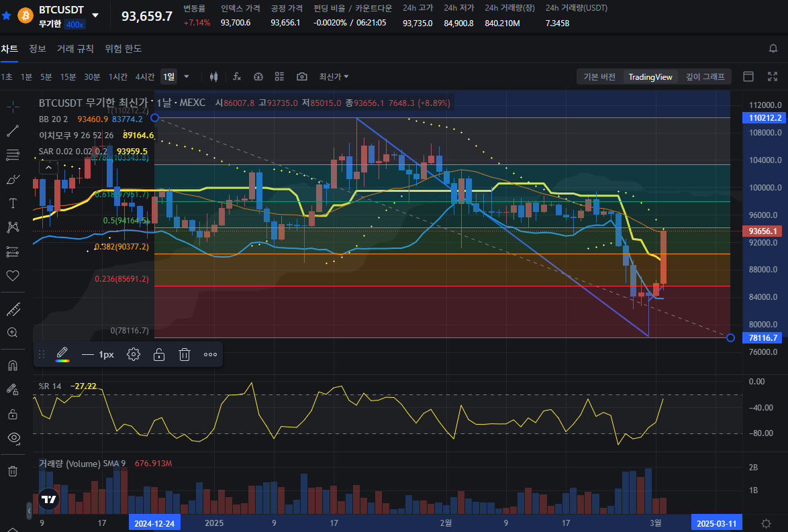Switch to 기본 버전 chart mode

pos(599,77)
